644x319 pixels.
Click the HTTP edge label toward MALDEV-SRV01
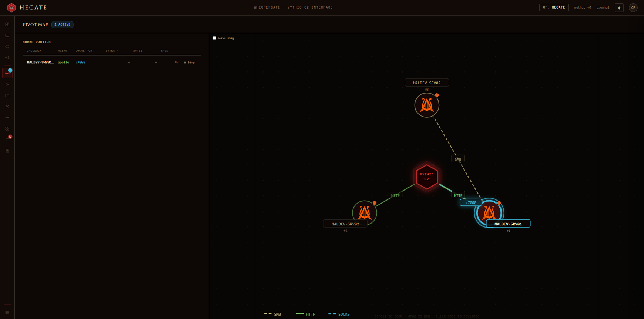coord(458,195)
